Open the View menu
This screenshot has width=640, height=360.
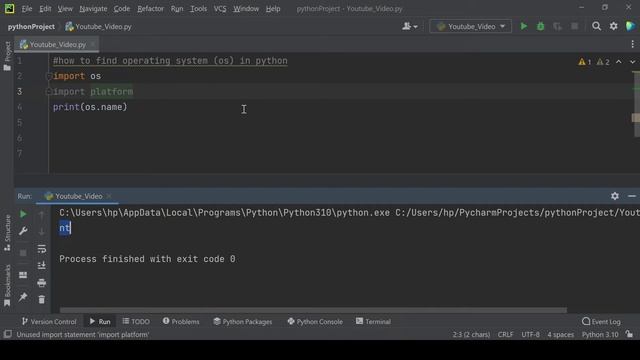65,9
